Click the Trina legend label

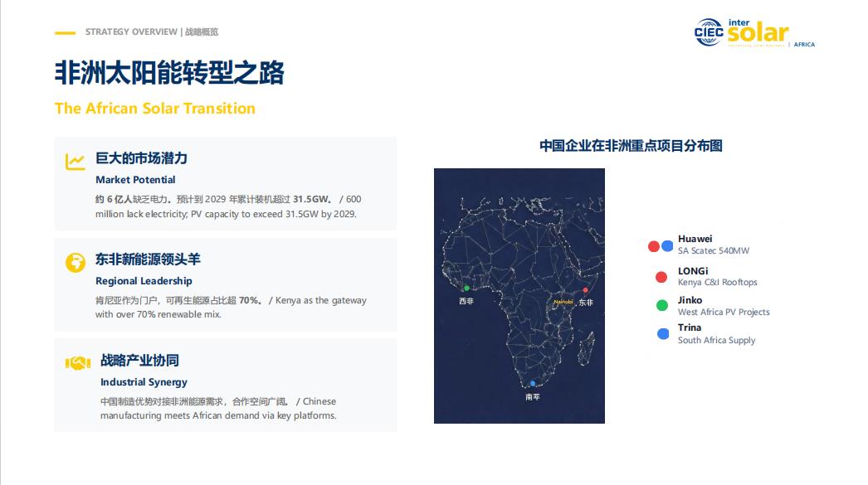(690, 327)
